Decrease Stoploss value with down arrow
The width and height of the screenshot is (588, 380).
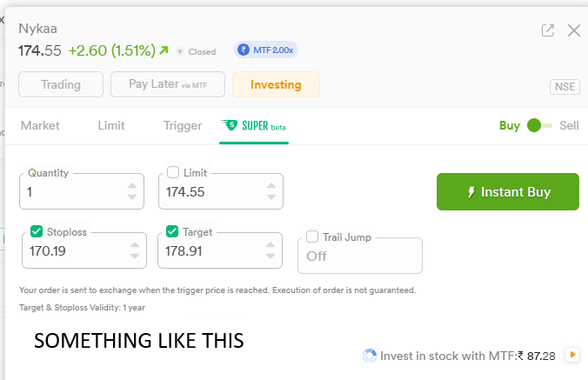coord(135,257)
